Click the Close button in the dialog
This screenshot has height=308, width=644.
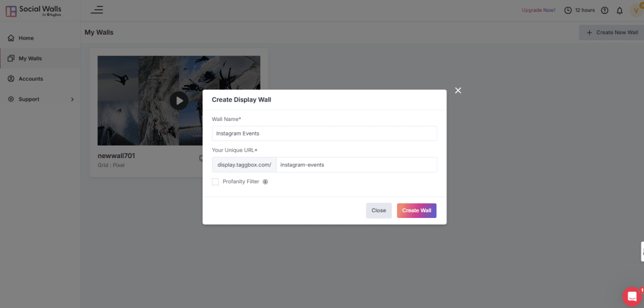[379, 210]
